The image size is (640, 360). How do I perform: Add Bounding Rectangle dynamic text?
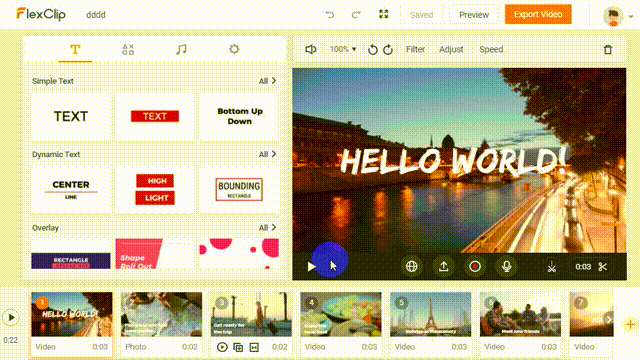240,189
